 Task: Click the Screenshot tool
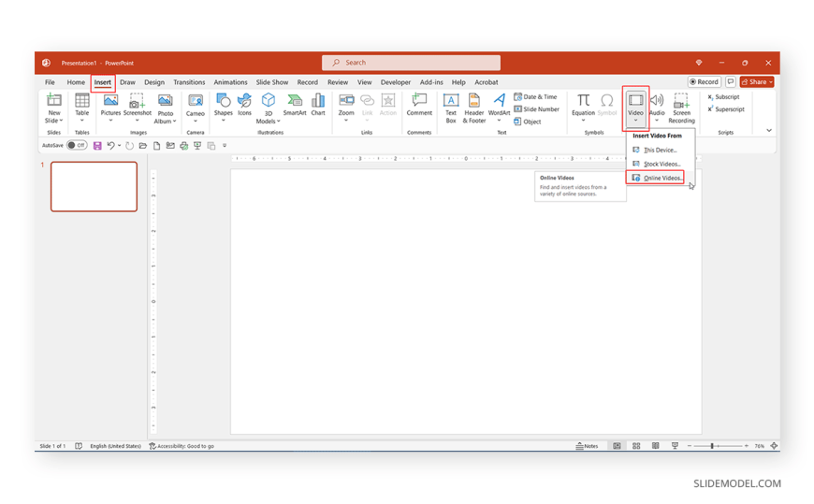(137, 108)
